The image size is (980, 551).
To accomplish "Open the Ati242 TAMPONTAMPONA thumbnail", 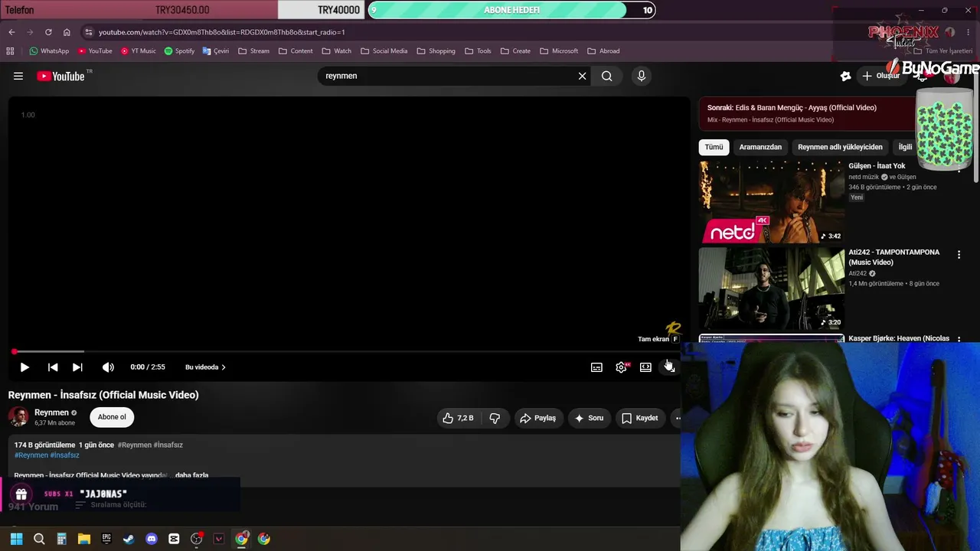I will point(772,289).
